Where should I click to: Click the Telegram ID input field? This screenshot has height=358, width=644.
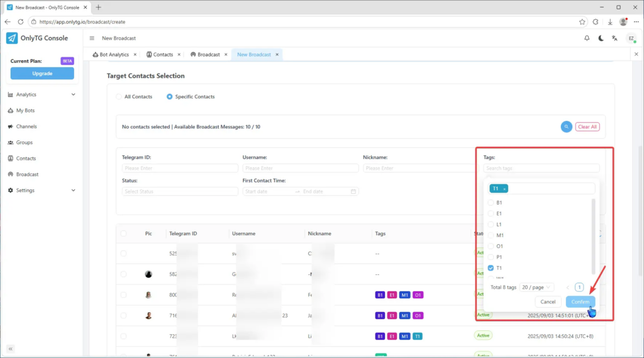180,169
